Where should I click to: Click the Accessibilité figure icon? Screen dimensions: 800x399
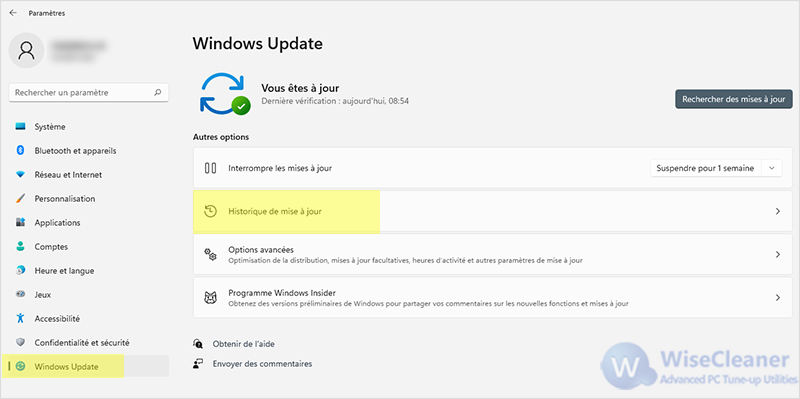coord(20,318)
